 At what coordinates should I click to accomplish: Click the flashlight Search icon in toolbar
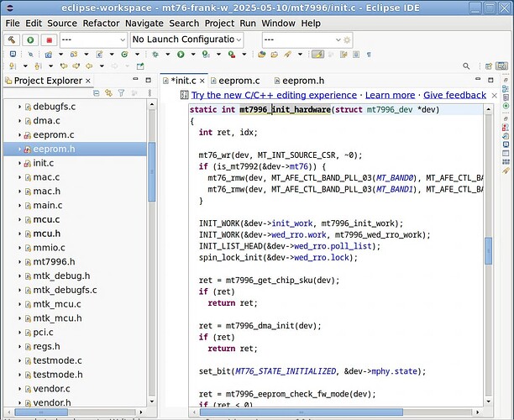pyautogui.click(x=287, y=55)
